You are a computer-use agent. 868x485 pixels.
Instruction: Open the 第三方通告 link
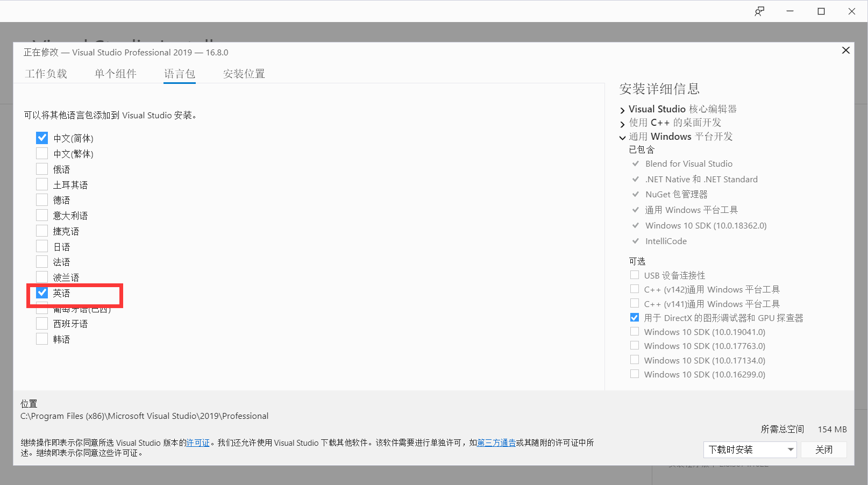tap(496, 443)
